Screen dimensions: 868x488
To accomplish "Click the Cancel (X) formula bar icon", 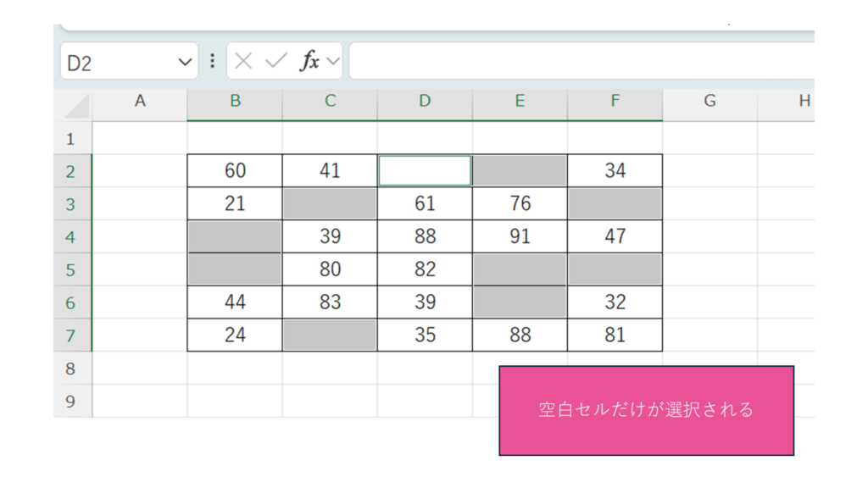I will 244,62.
